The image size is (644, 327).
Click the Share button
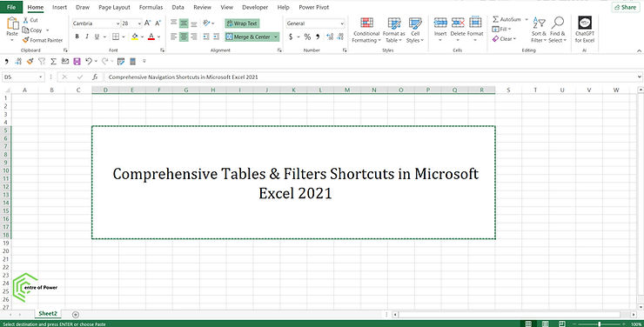626,7
